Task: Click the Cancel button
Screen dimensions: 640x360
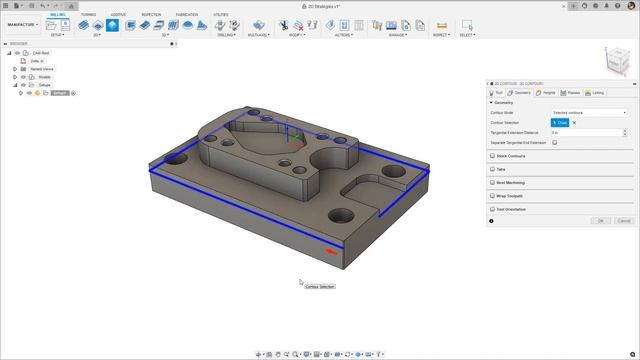Action: point(624,221)
